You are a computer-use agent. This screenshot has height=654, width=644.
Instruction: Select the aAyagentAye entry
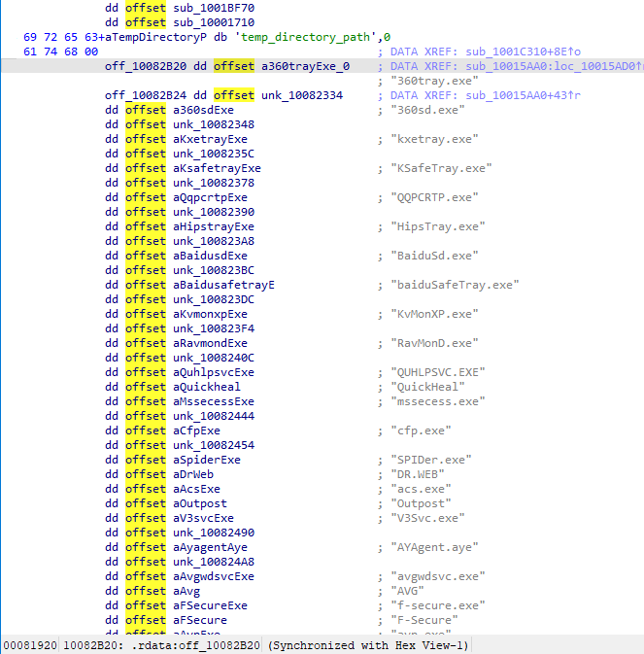tap(211, 548)
